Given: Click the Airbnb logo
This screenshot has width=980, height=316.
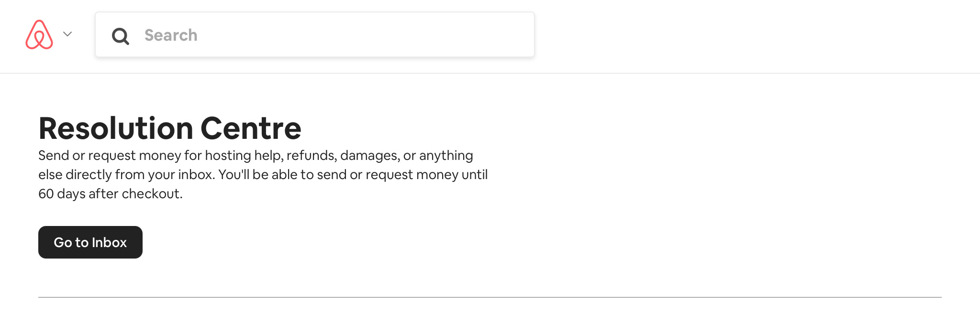Looking at the screenshot, I should (39, 34).
